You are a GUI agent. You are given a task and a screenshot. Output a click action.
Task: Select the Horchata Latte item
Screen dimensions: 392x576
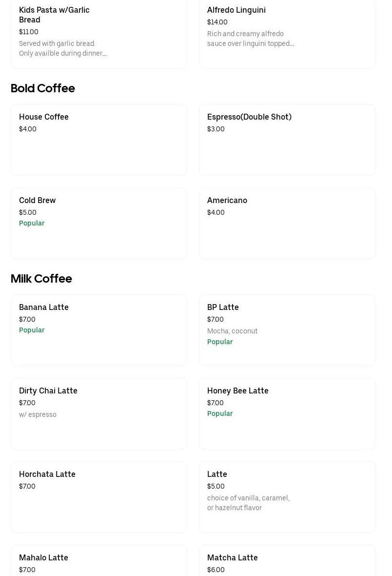[x=98, y=497]
